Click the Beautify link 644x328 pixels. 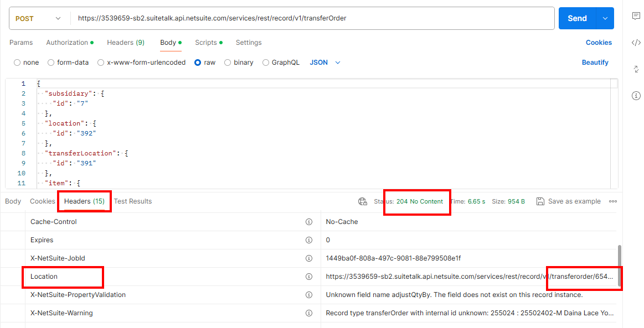(595, 63)
